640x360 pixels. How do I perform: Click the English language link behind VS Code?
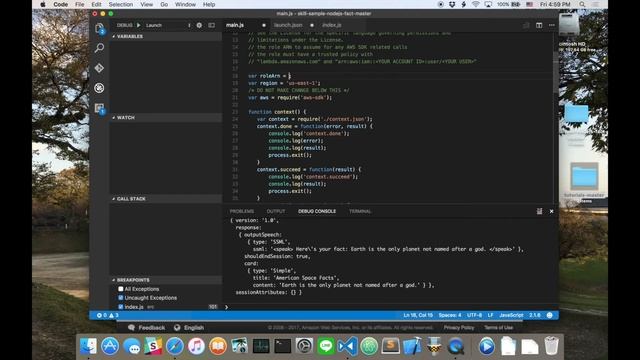pyautogui.click(x=189, y=328)
